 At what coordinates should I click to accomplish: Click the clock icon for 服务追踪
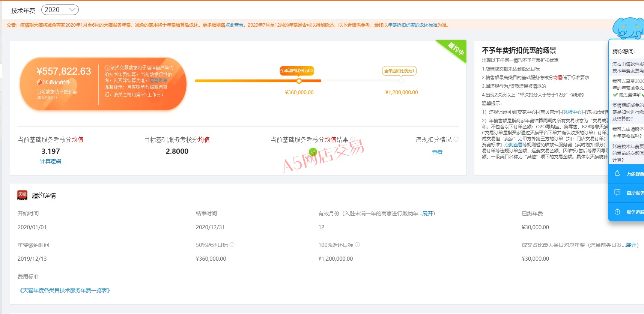click(617, 212)
